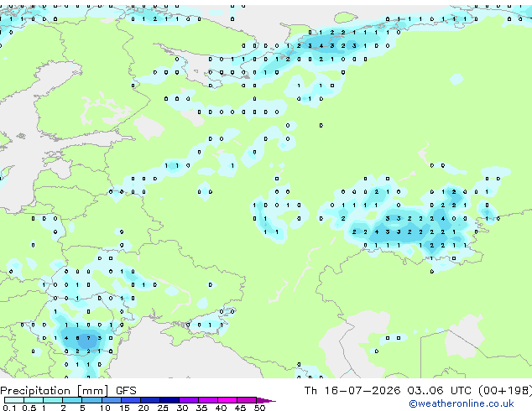The width and height of the screenshot is (532, 411).
Task: Click the legend label '25'
Action: [163, 408]
